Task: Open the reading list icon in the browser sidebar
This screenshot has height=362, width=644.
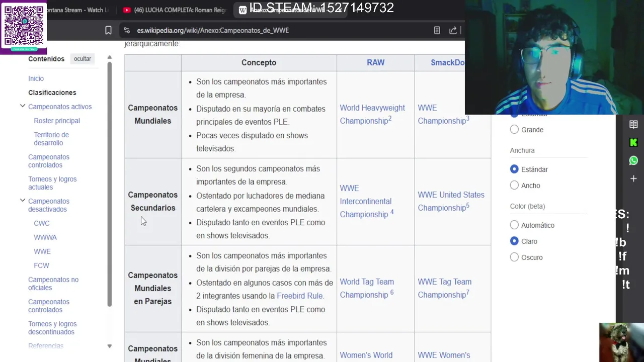Action: click(x=633, y=124)
